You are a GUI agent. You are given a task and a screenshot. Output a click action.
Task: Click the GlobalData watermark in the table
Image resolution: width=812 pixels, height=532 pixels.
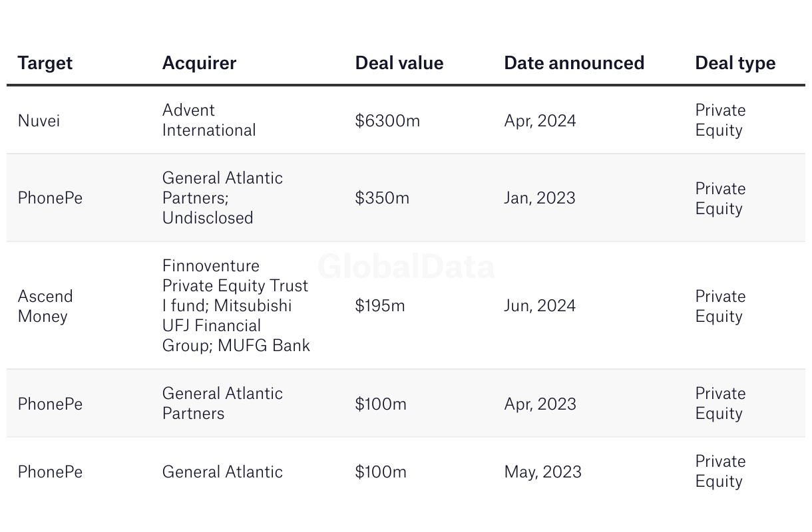(406, 267)
